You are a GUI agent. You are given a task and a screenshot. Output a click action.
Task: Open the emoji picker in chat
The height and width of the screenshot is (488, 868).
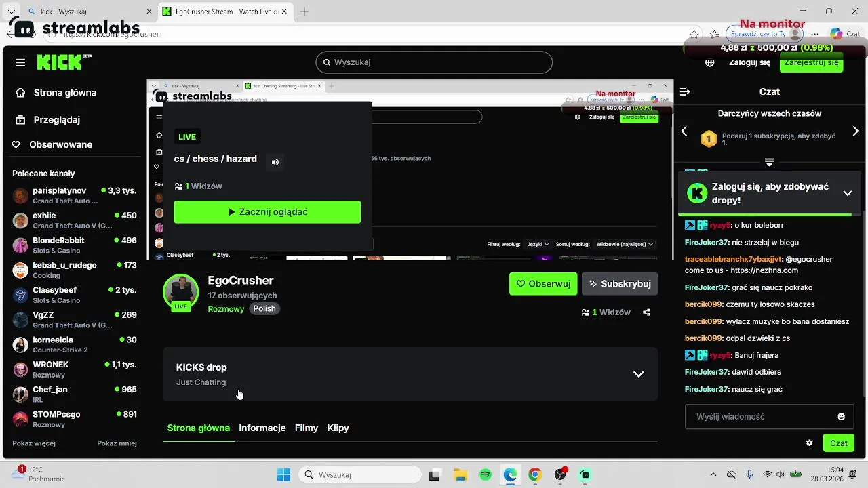coord(842,417)
